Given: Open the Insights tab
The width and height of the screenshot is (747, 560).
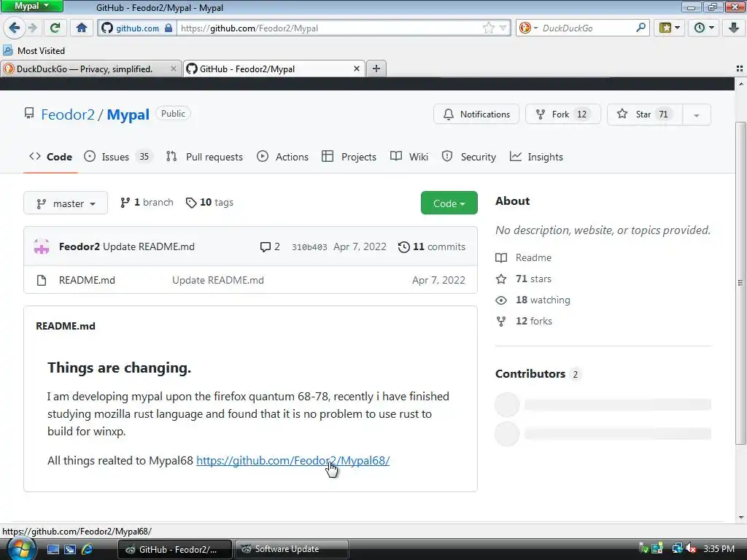Looking at the screenshot, I should tap(536, 157).
